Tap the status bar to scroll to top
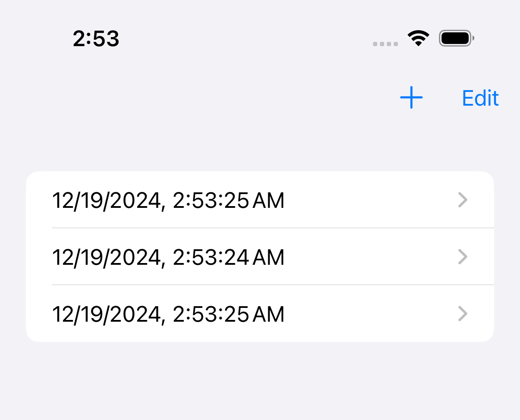Image resolution: width=520 pixels, height=420 pixels. click(260, 38)
